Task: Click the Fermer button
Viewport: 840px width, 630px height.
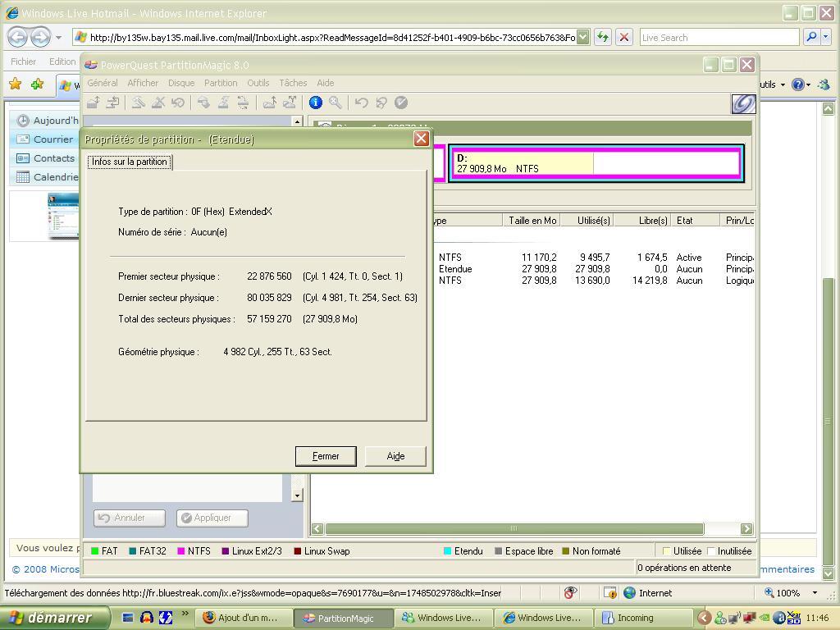Action: pyautogui.click(x=326, y=456)
